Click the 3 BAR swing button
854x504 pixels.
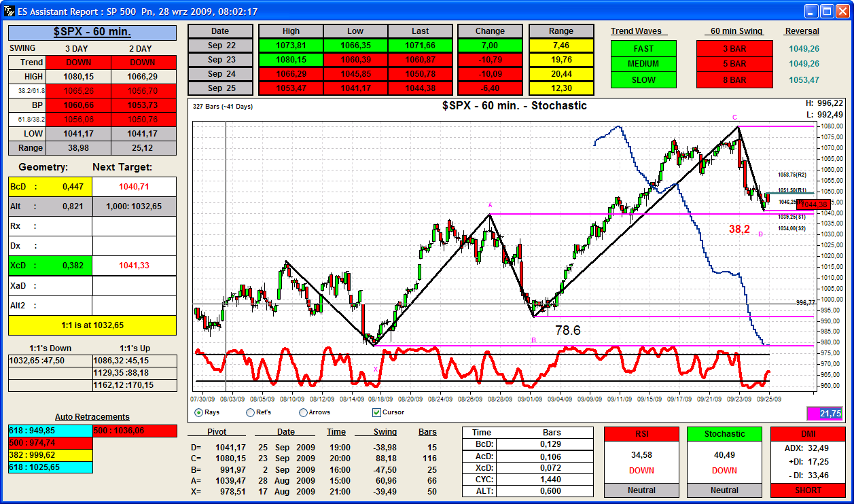click(x=734, y=49)
